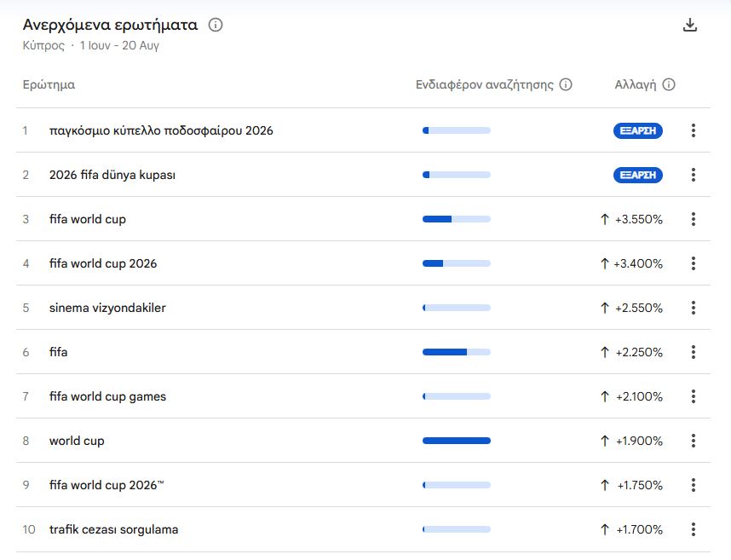Select query fifa world cup 2026 in row 4
The width and height of the screenshot is (731, 560).
click(103, 263)
